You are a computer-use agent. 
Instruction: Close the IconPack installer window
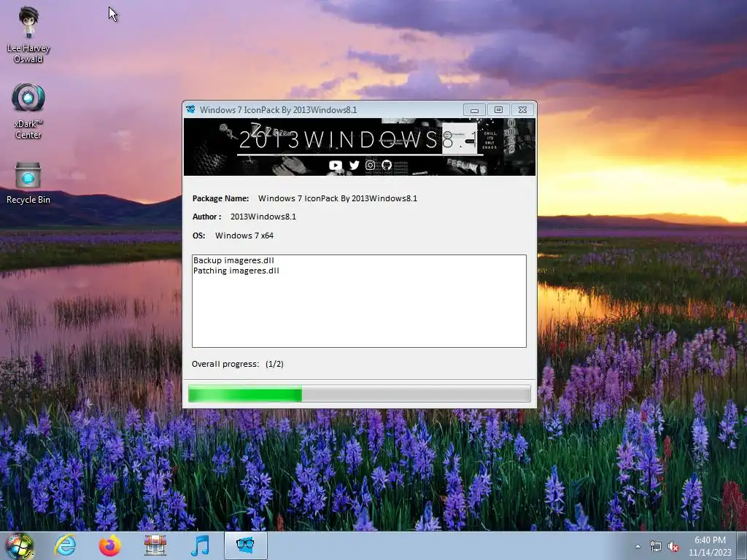[522, 110]
